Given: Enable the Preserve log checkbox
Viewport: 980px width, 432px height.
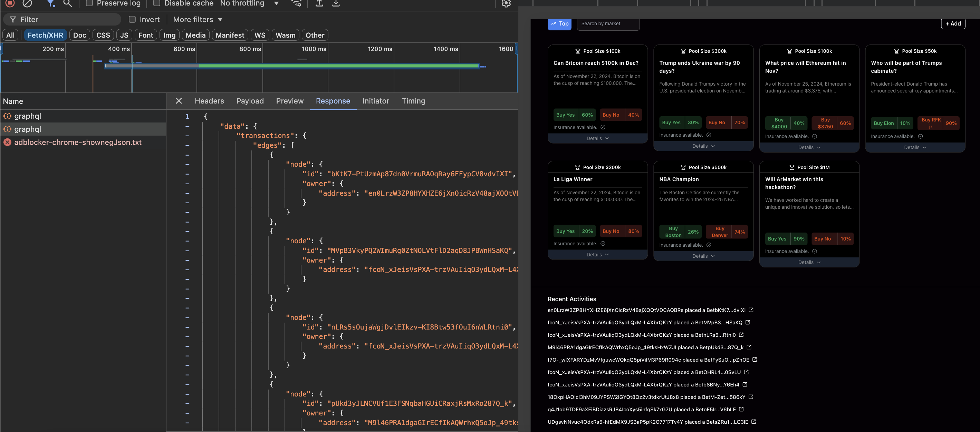Looking at the screenshot, I should coord(89,3).
